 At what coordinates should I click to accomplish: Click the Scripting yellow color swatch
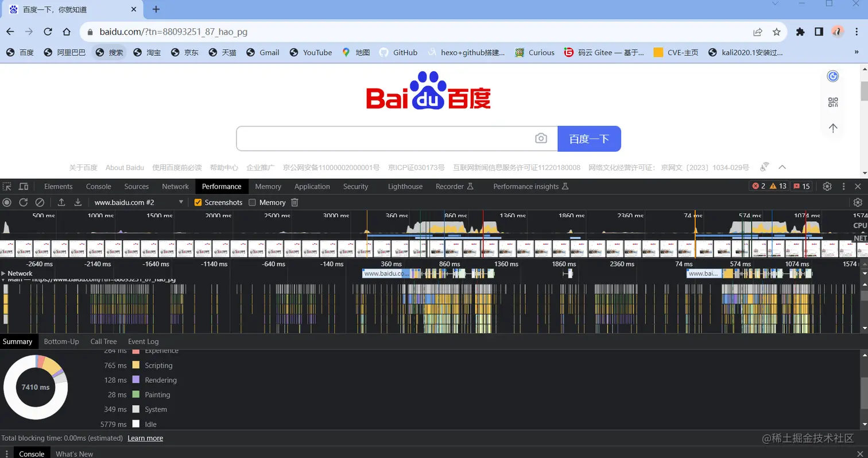pos(136,365)
